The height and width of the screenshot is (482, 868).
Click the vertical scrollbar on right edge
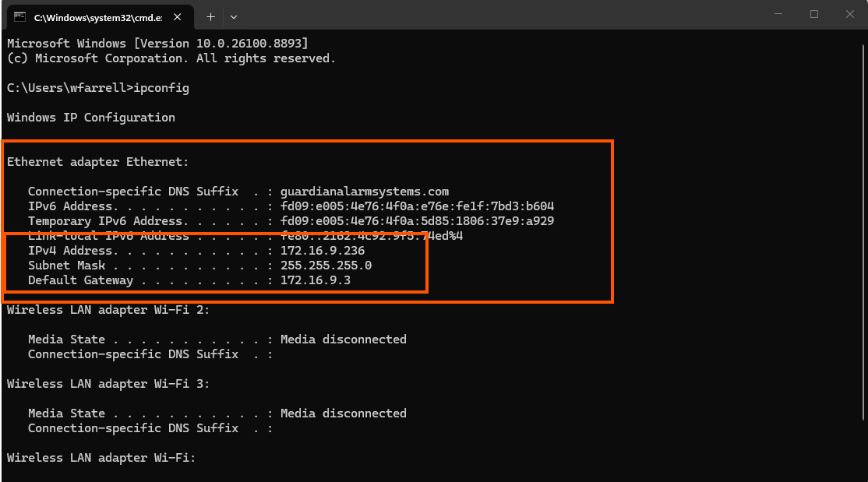coord(863,231)
